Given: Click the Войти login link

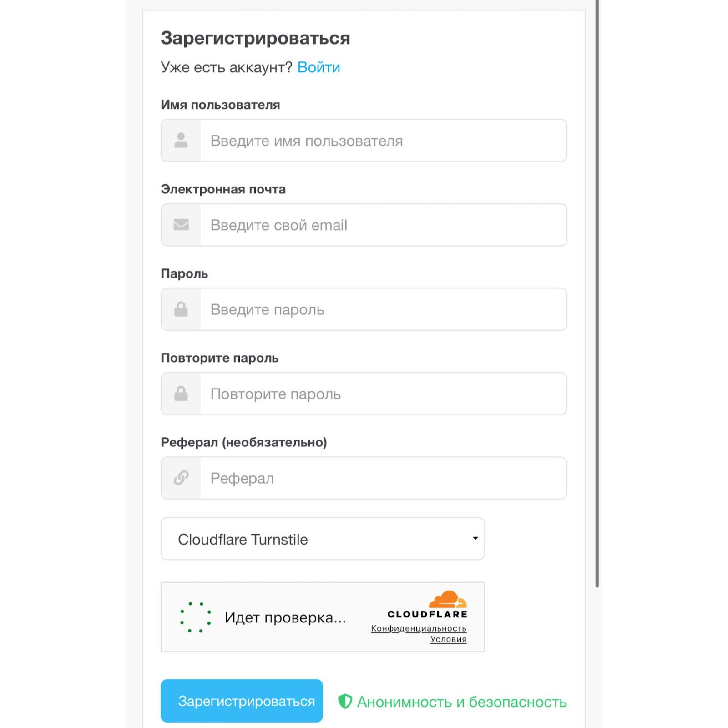Looking at the screenshot, I should [x=318, y=67].
